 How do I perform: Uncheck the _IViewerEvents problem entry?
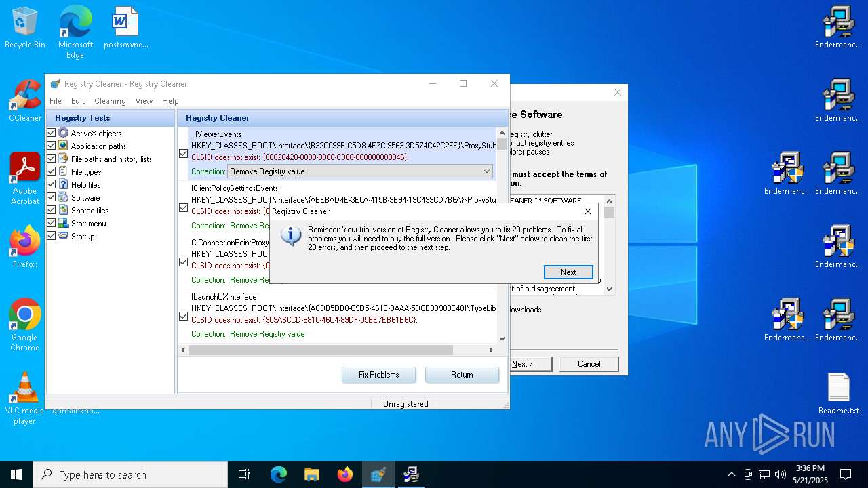coord(183,154)
